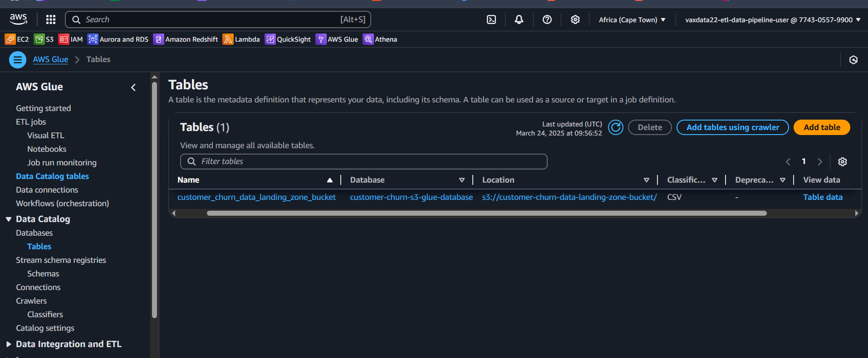868x358 pixels.
Task: Open Visual ETL in sidebar
Action: [x=46, y=135]
